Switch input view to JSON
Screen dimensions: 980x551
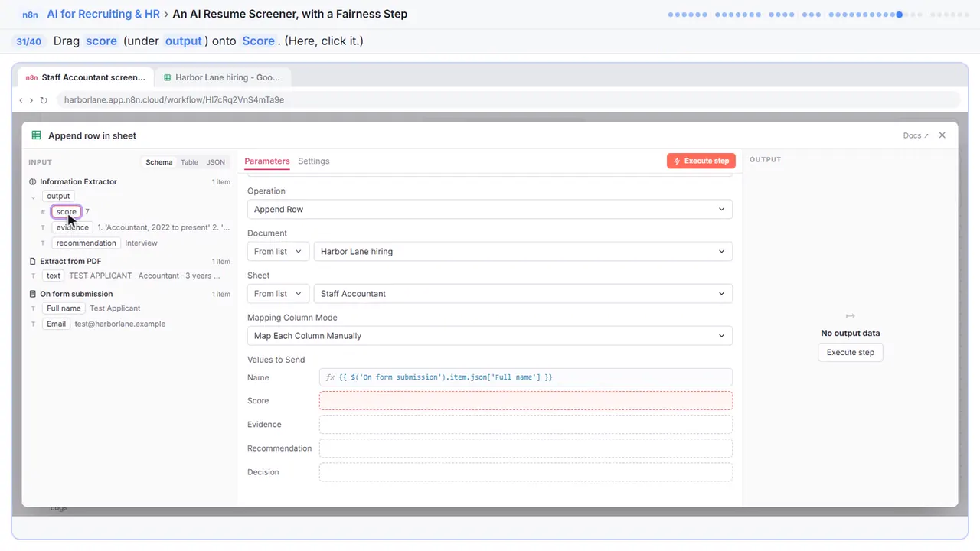(216, 162)
